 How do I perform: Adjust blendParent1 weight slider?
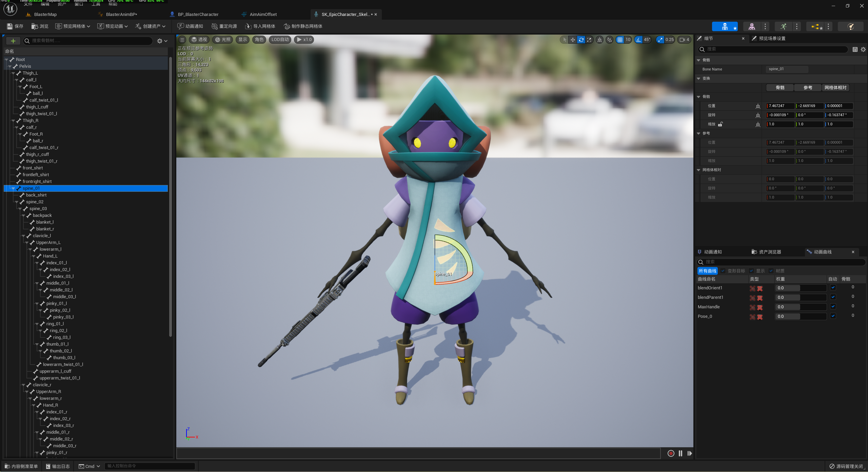(801, 297)
